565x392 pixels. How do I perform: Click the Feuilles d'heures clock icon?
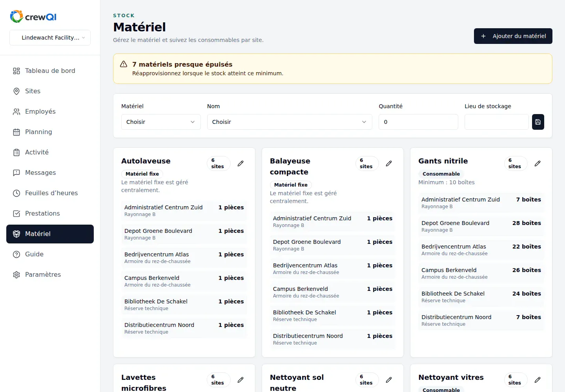coord(16,193)
